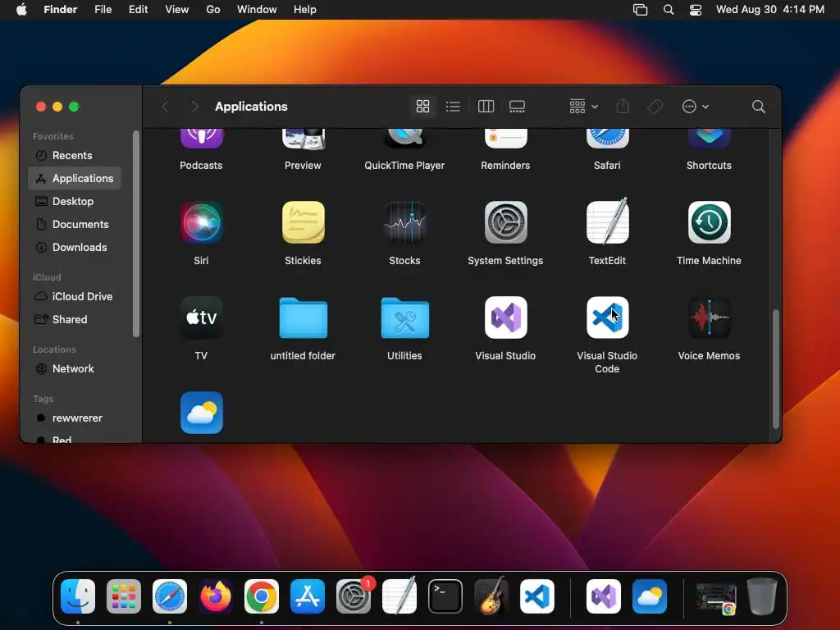Screen dimensions: 840x630
Task: Switch Finder to icon view
Action: tap(422, 106)
